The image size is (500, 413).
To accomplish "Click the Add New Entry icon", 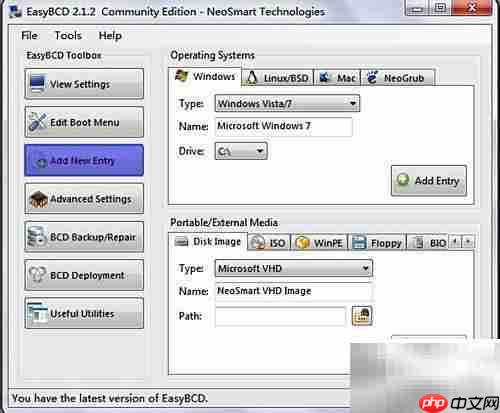I will pos(42,163).
